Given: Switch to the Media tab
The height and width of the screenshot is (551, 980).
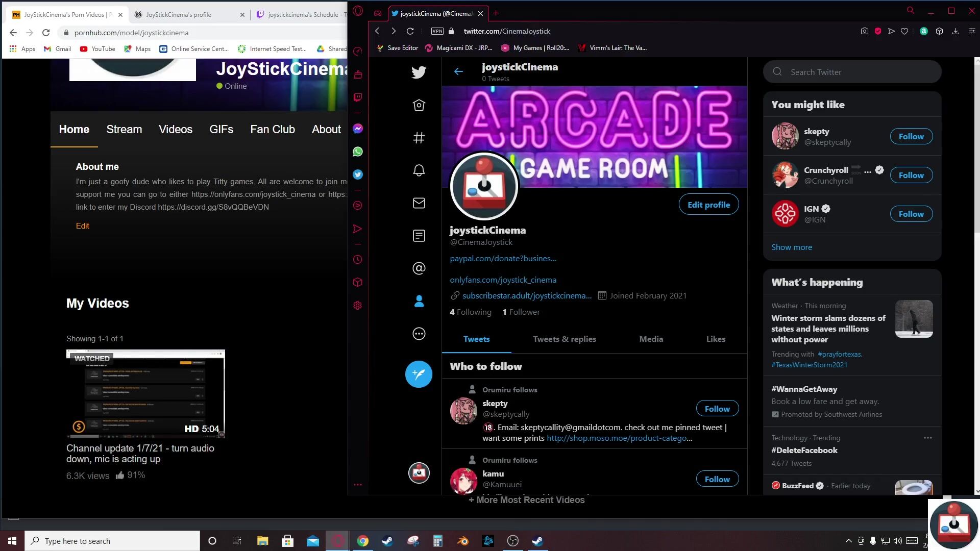Looking at the screenshot, I should coord(651,339).
